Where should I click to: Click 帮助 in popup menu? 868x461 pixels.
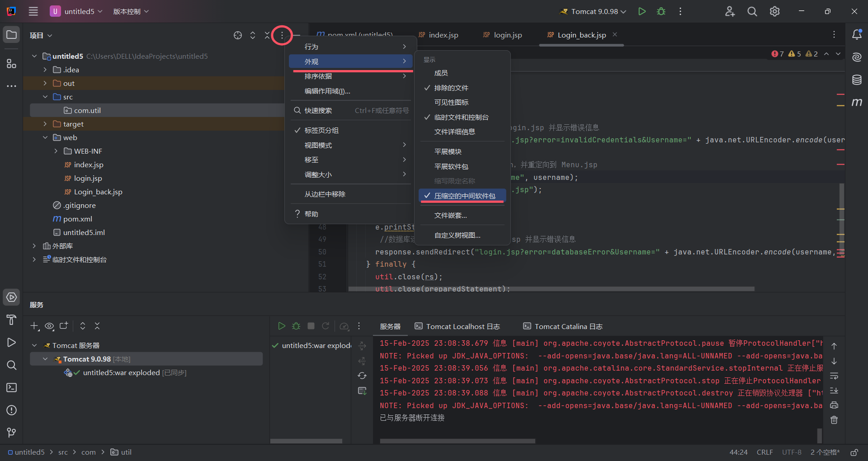pos(350,214)
